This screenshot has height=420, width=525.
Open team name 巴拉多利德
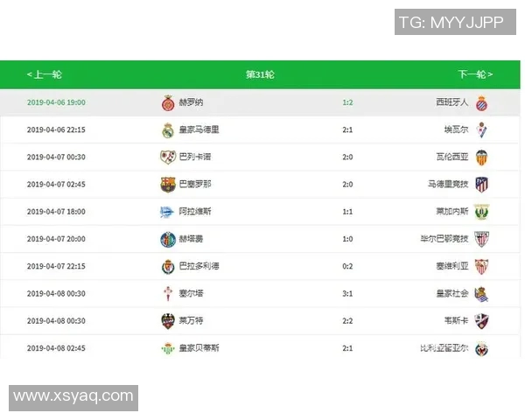(199, 266)
